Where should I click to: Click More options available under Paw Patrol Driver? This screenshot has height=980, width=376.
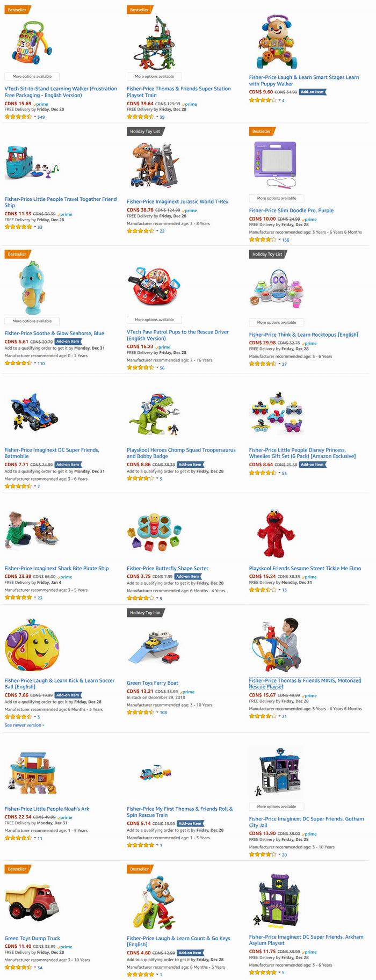point(154,320)
